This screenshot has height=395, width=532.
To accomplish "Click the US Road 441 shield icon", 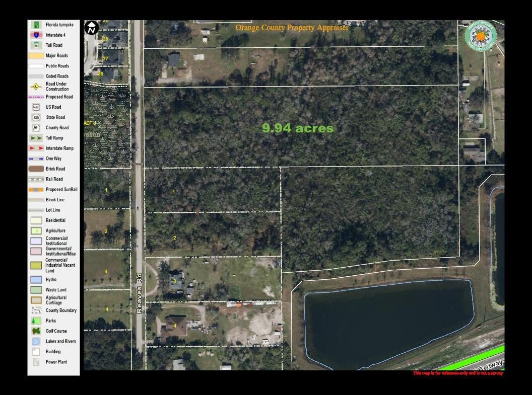I will point(36,107).
